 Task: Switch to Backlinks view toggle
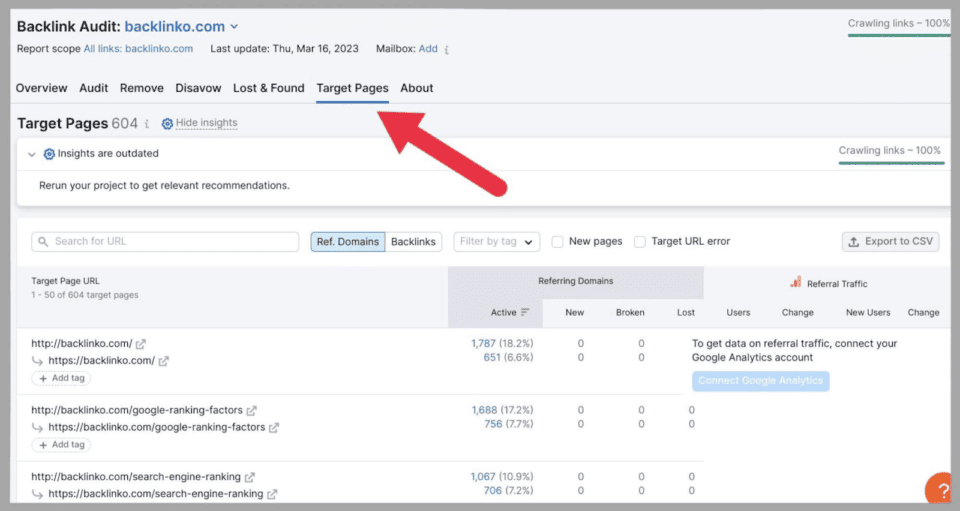point(413,242)
